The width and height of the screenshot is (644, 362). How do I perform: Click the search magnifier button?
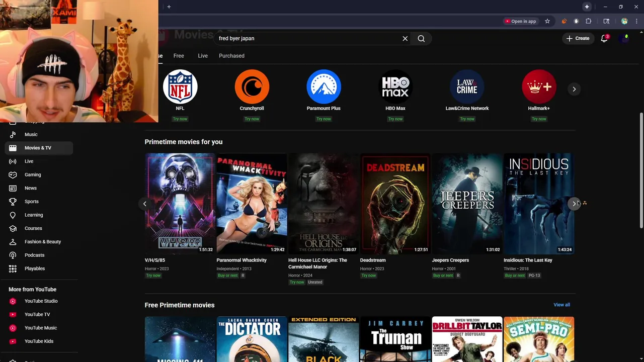421,38
